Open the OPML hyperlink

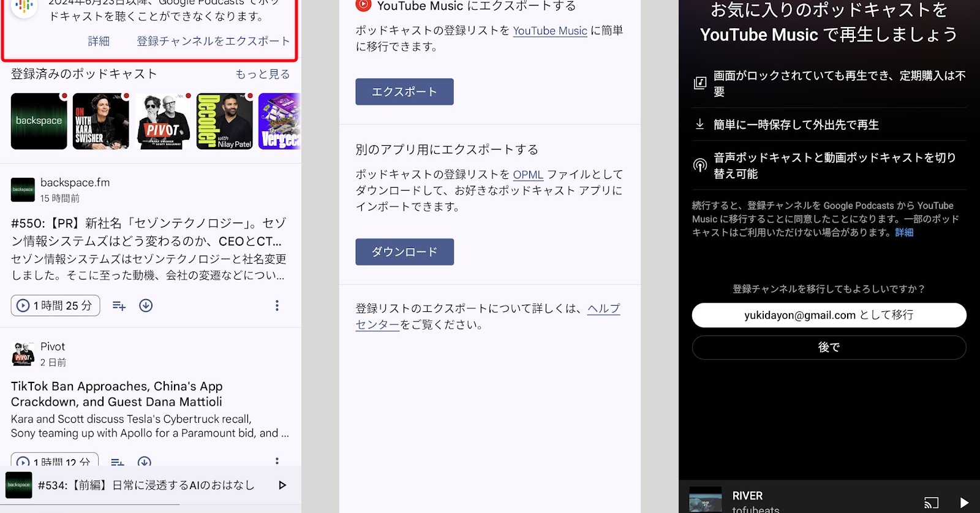528,175
